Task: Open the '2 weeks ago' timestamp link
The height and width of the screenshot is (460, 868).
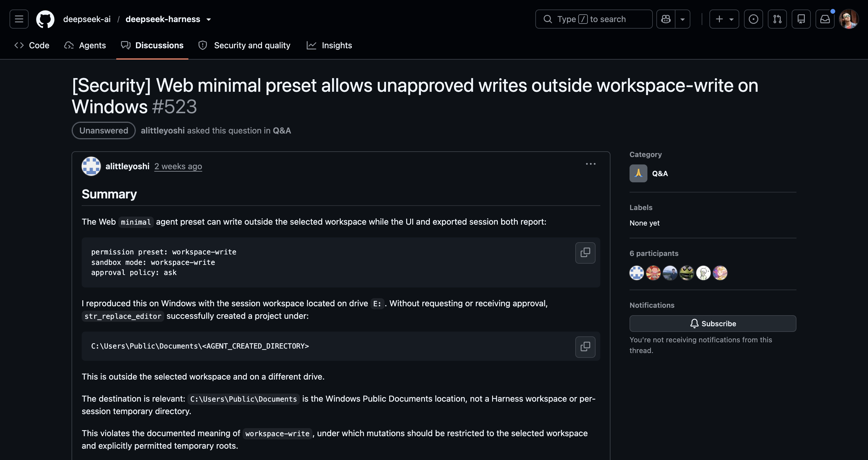Action: [178, 166]
